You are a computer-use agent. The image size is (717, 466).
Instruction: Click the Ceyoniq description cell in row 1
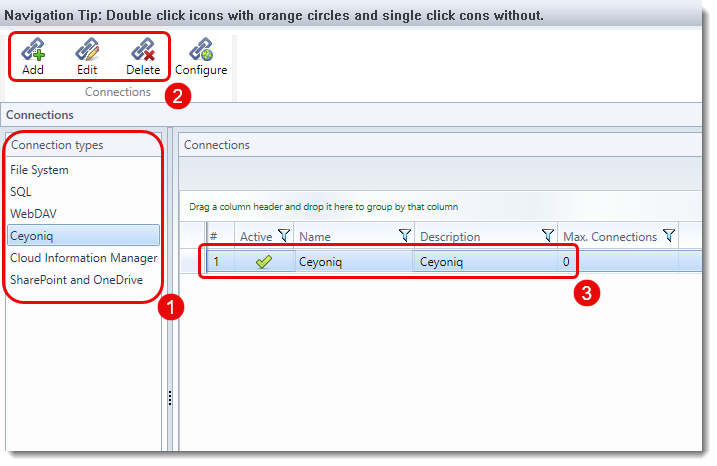[x=486, y=262]
